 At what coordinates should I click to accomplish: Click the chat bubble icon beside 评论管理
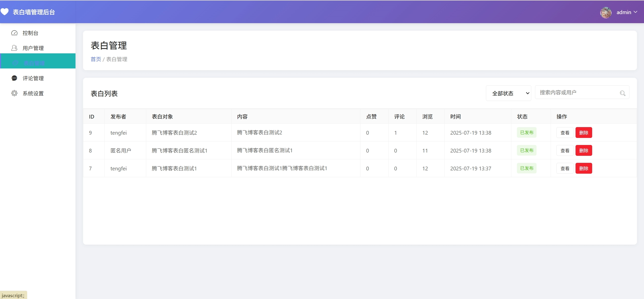pos(14,78)
